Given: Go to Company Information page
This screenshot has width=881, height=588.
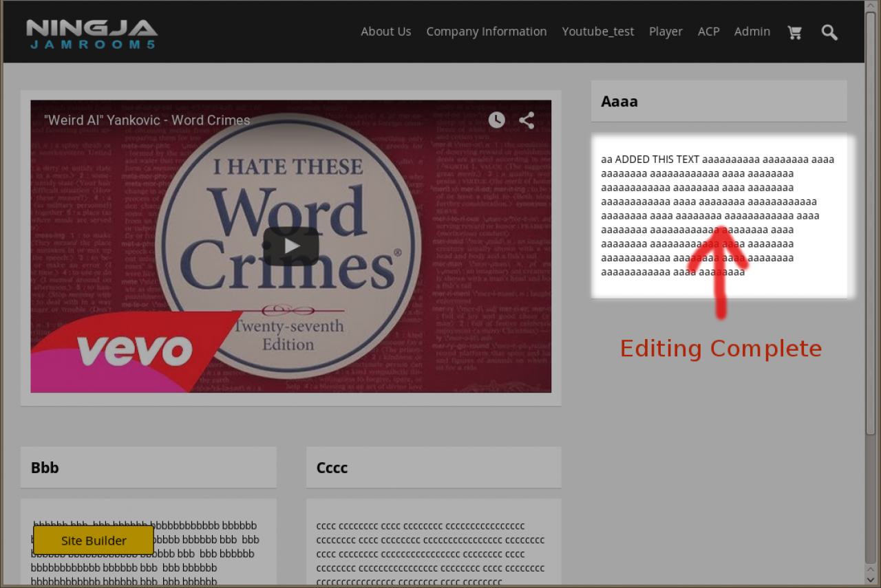Looking at the screenshot, I should (x=486, y=32).
